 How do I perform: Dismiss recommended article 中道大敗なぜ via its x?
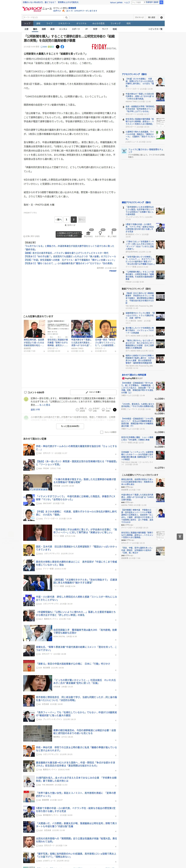(x=92, y=351)
